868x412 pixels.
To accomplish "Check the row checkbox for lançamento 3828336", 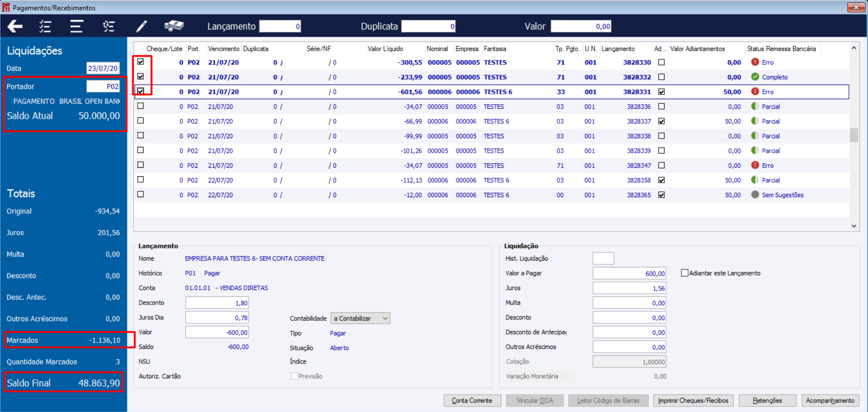I will [140, 106].
